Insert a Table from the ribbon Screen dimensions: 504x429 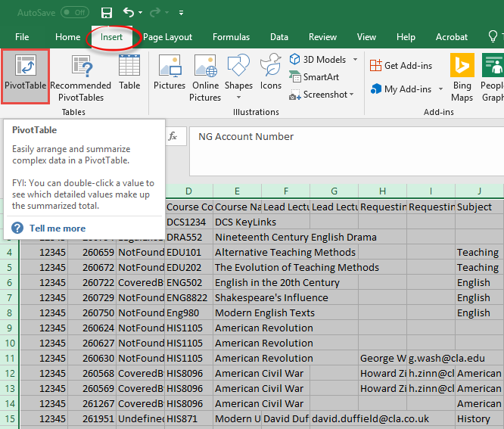tap(129, 74)
